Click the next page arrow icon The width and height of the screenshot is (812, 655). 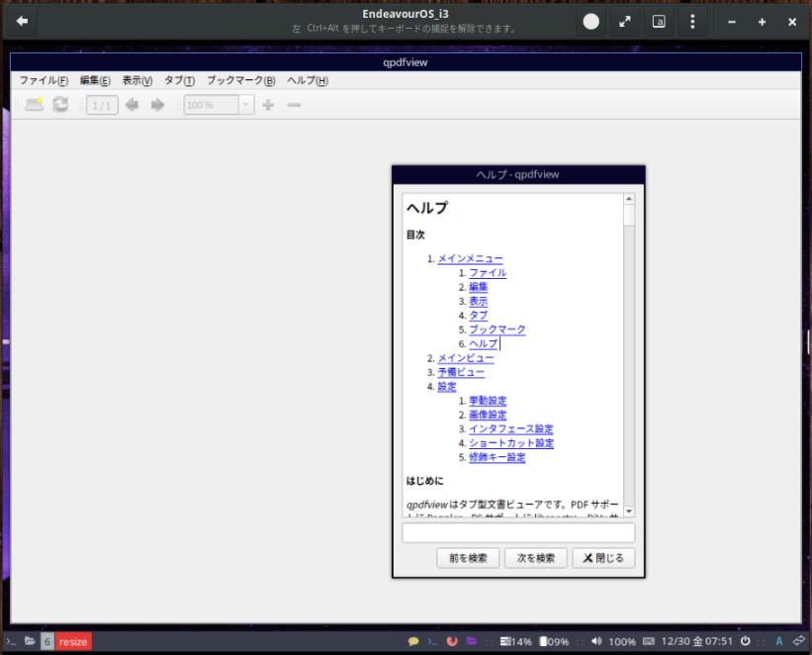coord(157,105)
